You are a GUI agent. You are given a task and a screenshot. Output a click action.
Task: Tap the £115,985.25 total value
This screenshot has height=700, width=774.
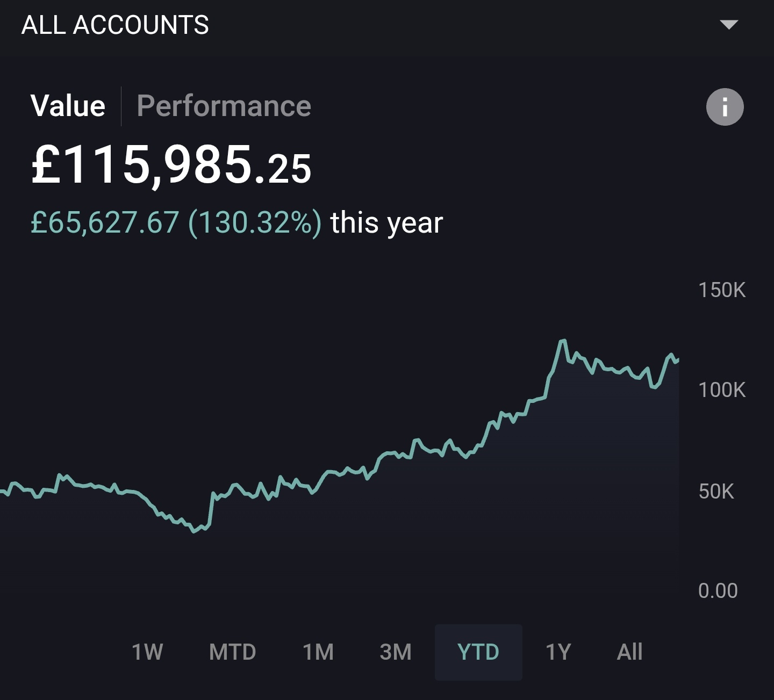(x=171, y=165)
